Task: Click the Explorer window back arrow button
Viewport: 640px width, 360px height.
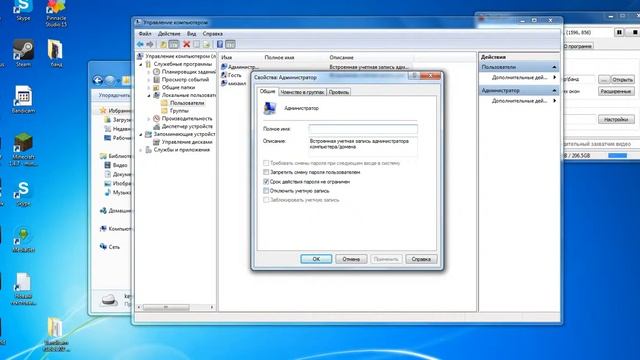Action: tap(98, 80)
